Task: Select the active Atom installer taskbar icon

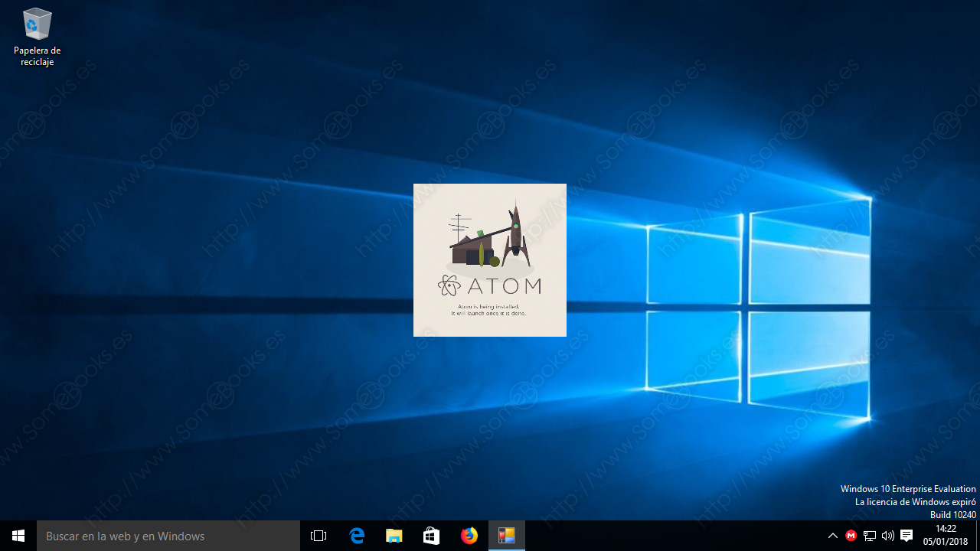Action: [x=506, y=536]
